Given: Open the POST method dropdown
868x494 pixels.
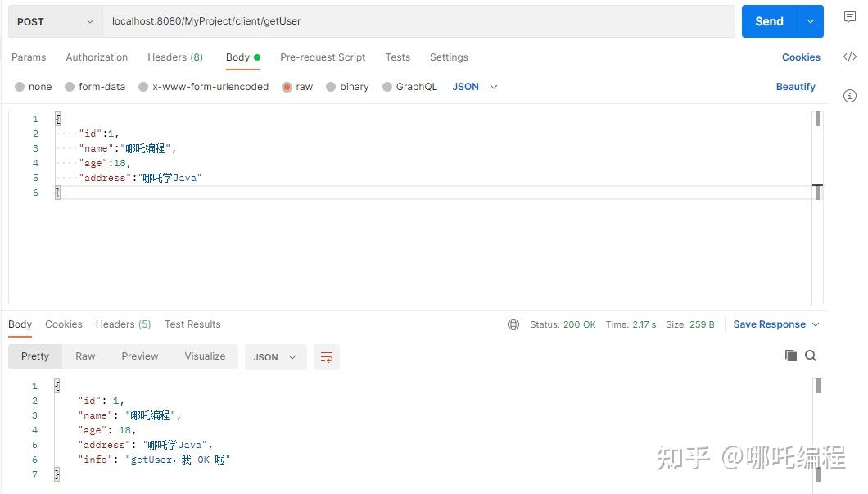Looking at the screenshot, I should pyautogui.click(x=53, y=20).
